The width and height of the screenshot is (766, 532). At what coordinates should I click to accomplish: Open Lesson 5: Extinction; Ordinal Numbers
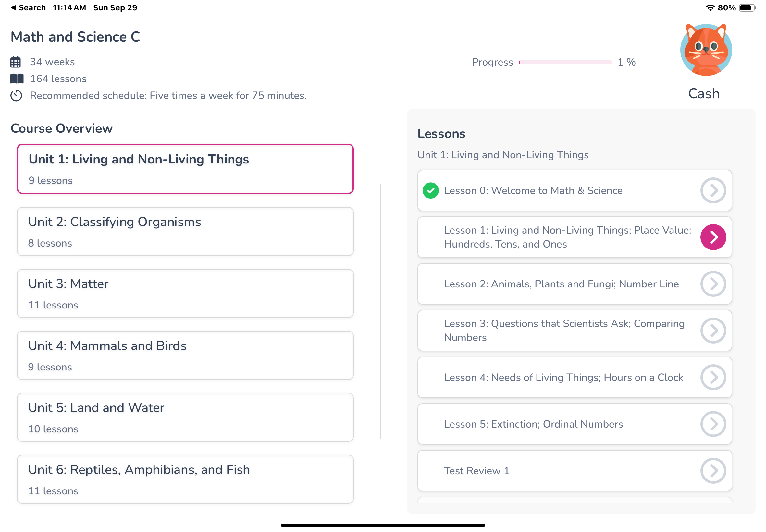tap(533, 424)
